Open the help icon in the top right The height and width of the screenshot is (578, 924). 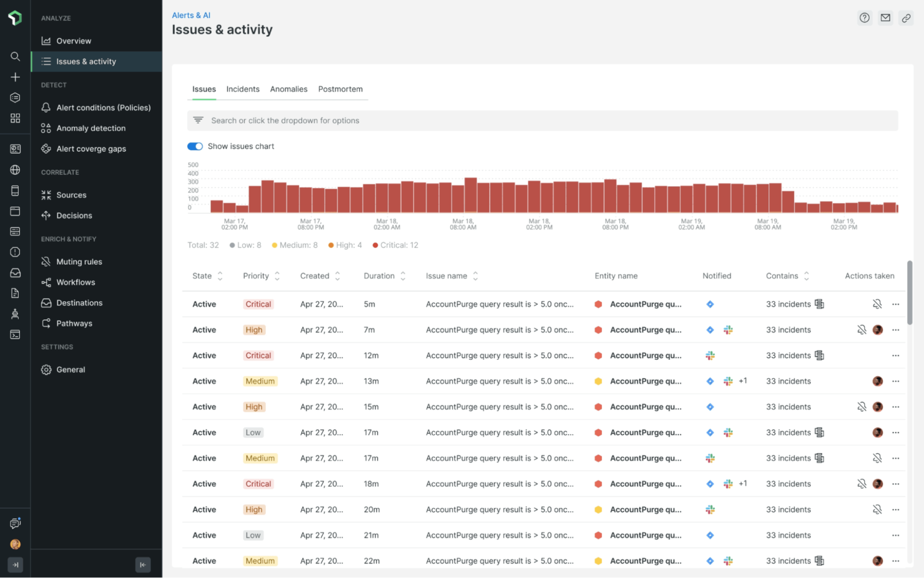pos(864,17)
